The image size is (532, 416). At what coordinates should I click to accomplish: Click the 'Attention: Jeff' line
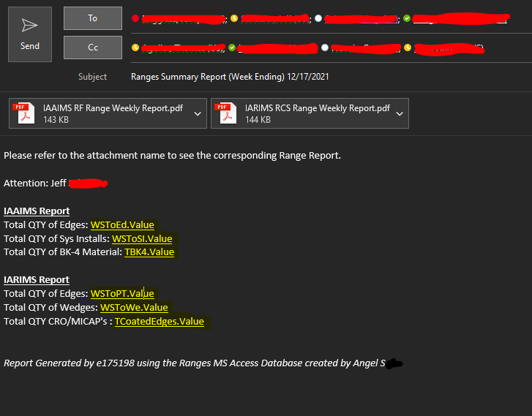pyautogui.click(x=35, y=184)
